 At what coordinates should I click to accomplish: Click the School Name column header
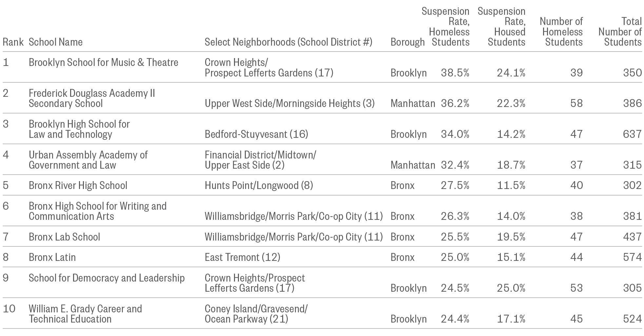click(55, 42)
